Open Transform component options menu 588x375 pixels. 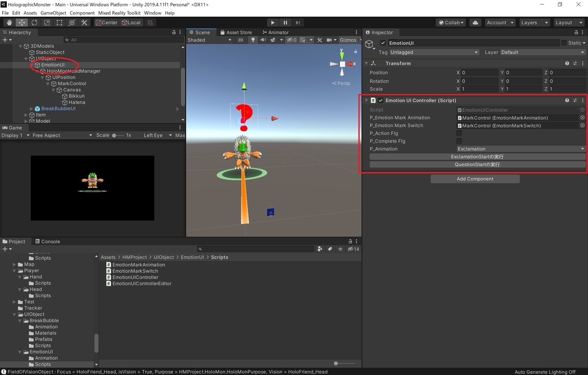click(583, 63)
